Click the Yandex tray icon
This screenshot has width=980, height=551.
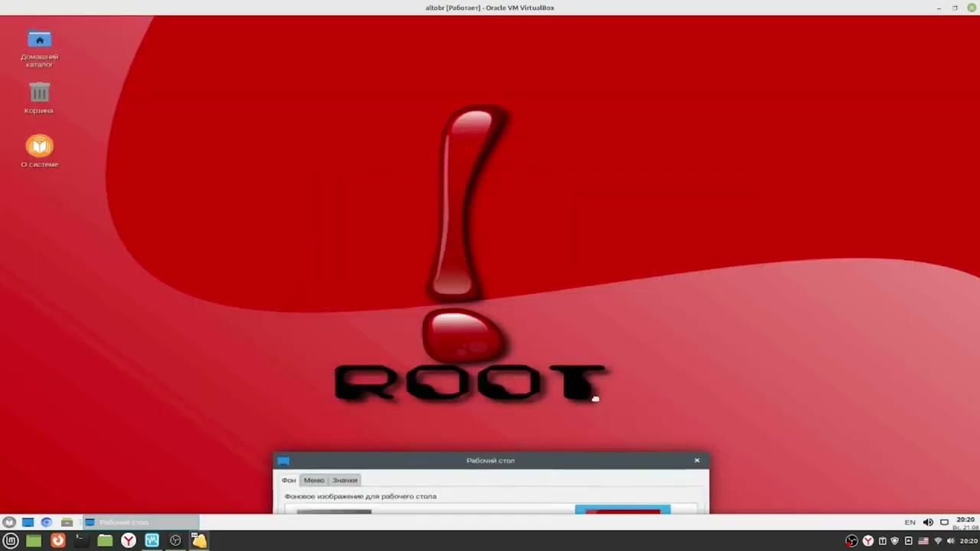click(x=868, y=541)
